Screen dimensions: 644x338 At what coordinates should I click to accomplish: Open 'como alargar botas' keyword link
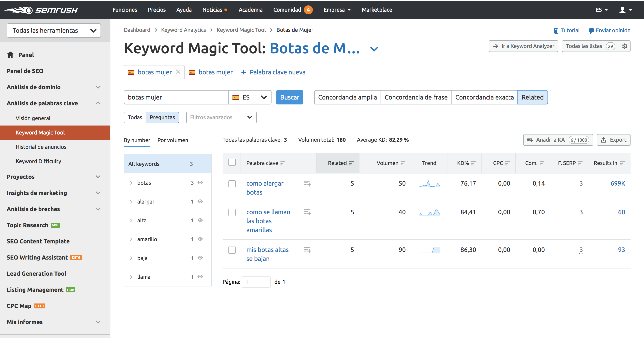tap(265, 188)
